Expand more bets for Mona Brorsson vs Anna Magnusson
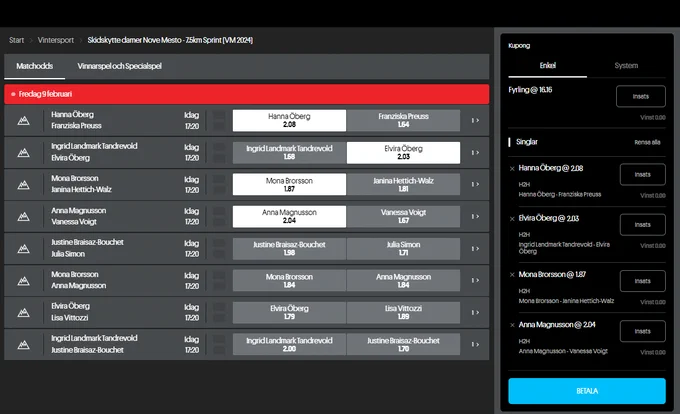 pos(475,280)
